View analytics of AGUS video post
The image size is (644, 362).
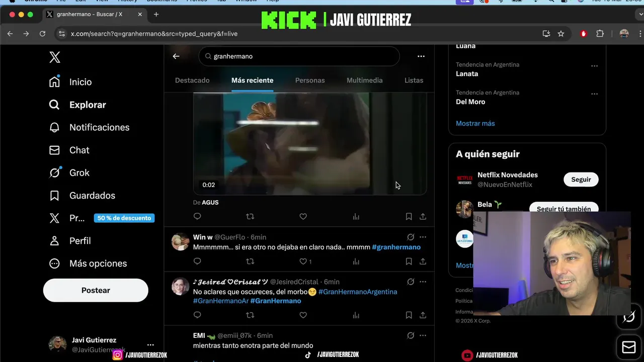point(356,217)
